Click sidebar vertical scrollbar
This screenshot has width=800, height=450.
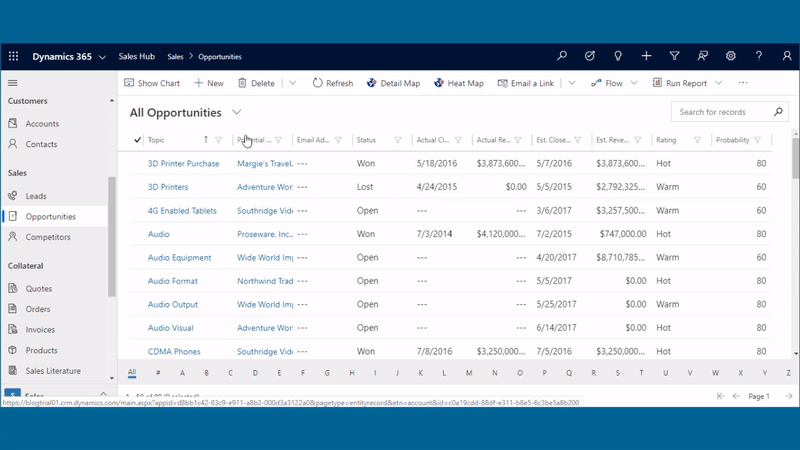pyautogui.click(x=112, y=237)
